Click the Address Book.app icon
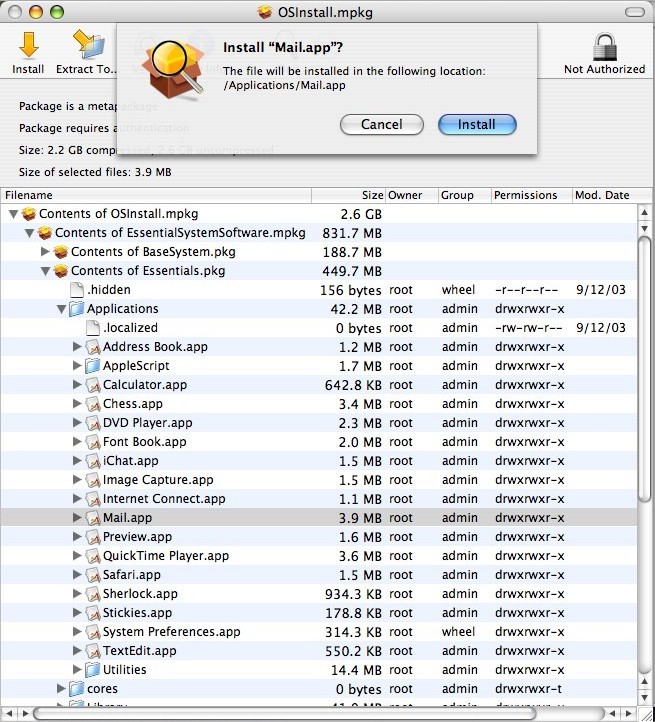This screenshot has height=722, width=655. (93, 347)
